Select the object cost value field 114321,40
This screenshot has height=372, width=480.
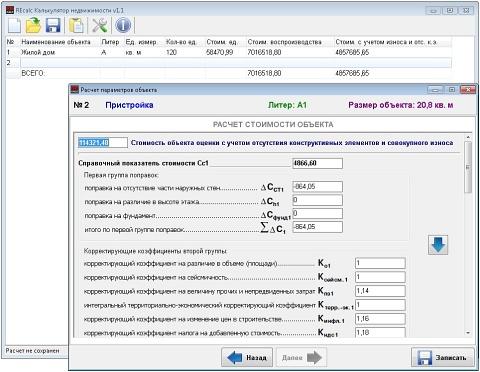[103, 143]
